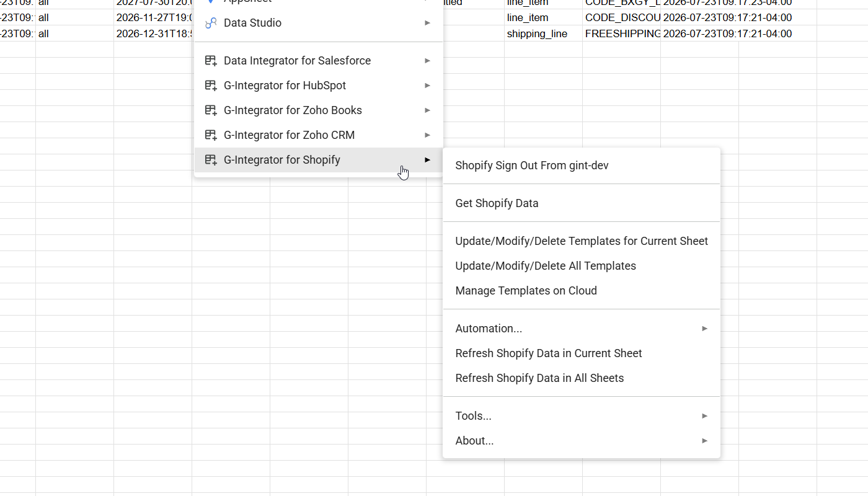Screen dimensions: 868x496
Task: Open the Tools... menu entry
Action: point(582,416)
